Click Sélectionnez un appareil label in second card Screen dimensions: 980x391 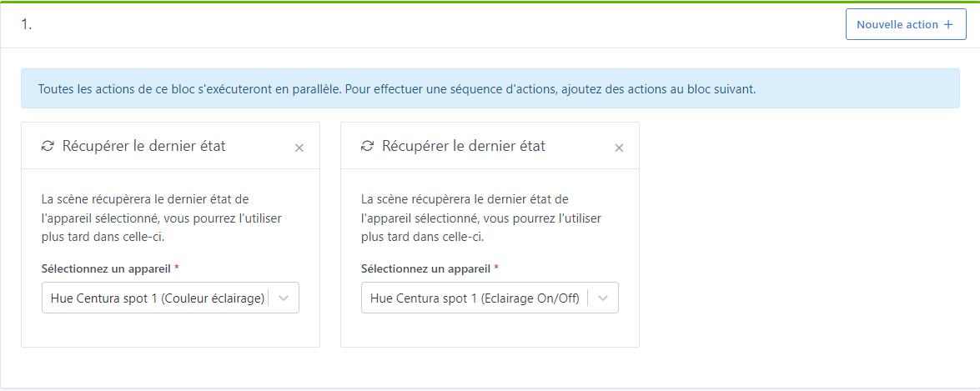tap(425, 269)
